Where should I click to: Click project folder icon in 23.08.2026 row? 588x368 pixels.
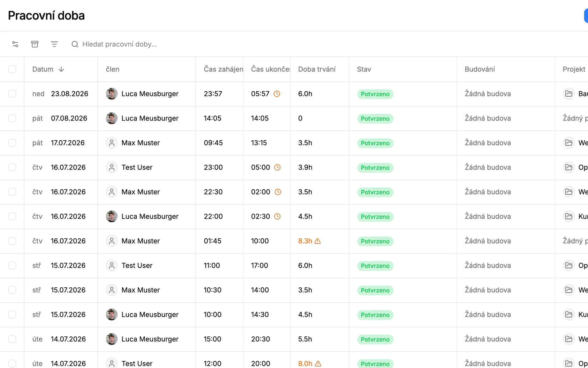tap(569, 94)
